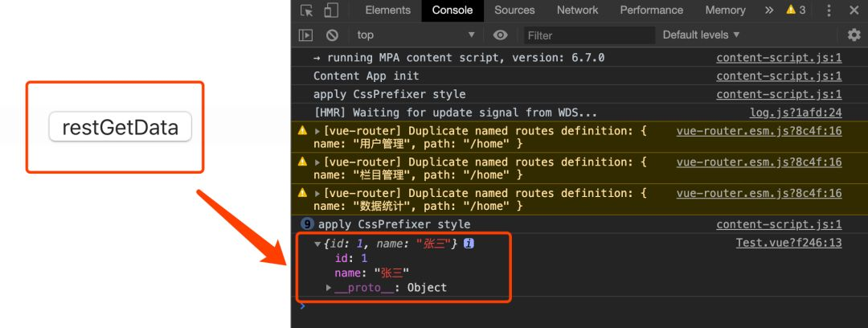This screenshot has width=868, height=328.
Task: Expand the 数据统计 duplicate routes warning
Action: [317, 194]
